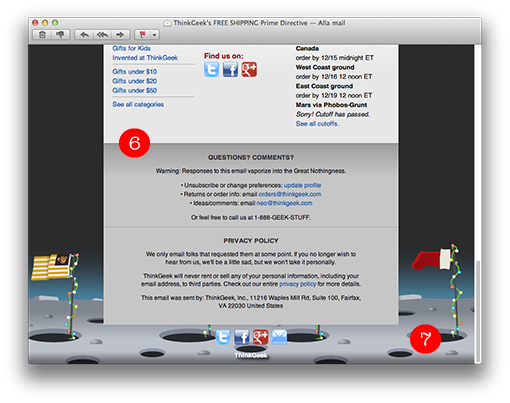Follow the Gifts under $10 link
Viewport: 510px width, 403px height.
click(135, 71)
